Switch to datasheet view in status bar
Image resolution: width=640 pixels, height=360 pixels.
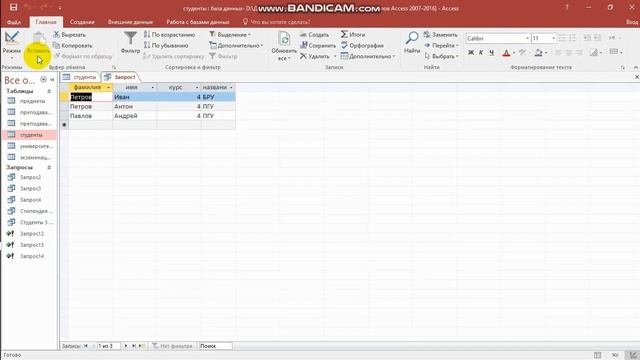[598, 355]
